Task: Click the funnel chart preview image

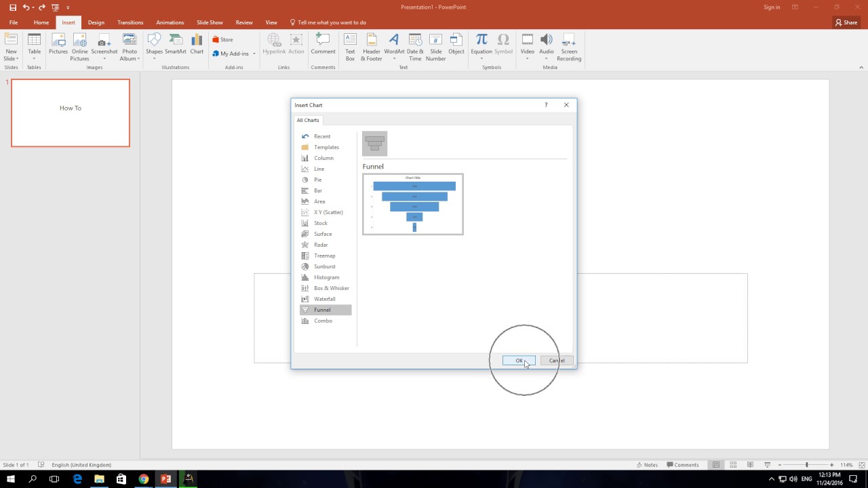Action: 413,204
